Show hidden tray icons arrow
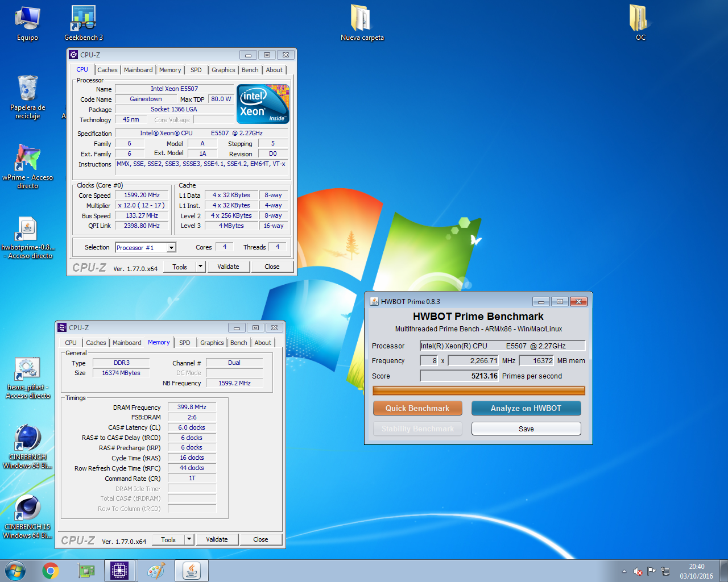This screenshot has width=728, height=582. (624, 571)
